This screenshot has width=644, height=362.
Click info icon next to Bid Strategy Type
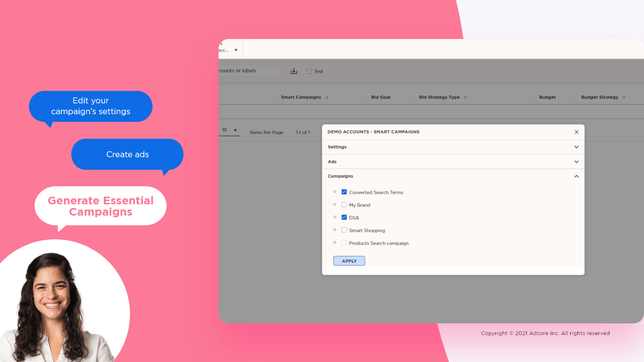(465, 97)
